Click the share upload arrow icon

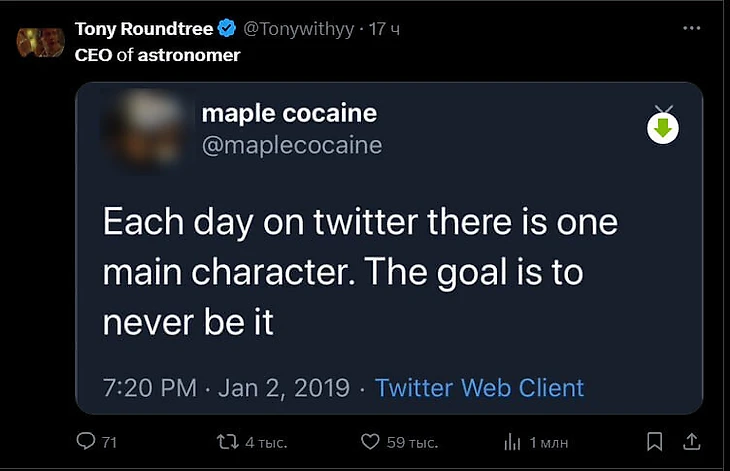point(691,440)
